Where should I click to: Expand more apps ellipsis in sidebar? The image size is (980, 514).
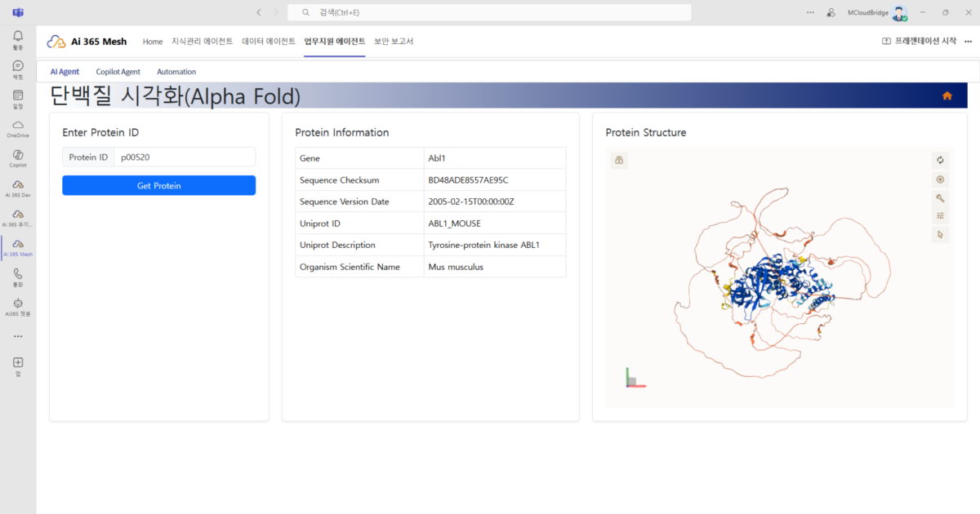pyautogui.click(x=18, y=336)
